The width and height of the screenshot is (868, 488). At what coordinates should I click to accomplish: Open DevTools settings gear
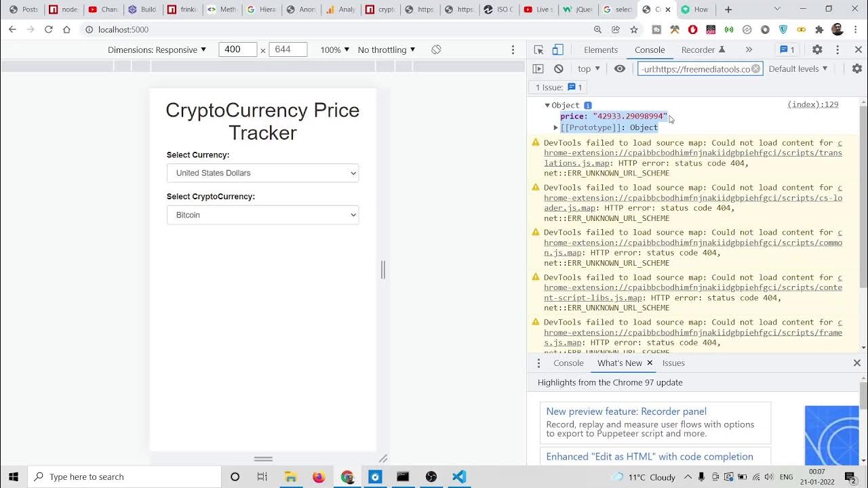tap(817, 49)
